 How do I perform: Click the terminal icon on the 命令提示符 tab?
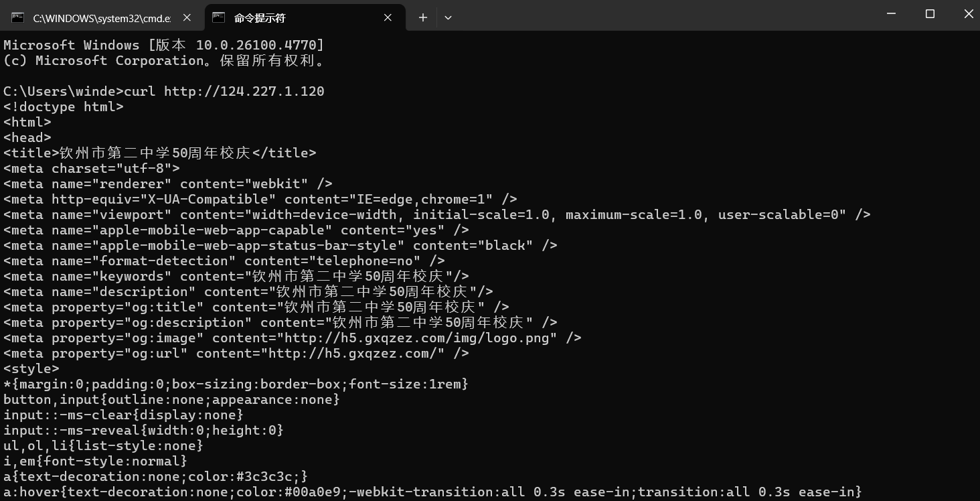(x=218, y=18)
